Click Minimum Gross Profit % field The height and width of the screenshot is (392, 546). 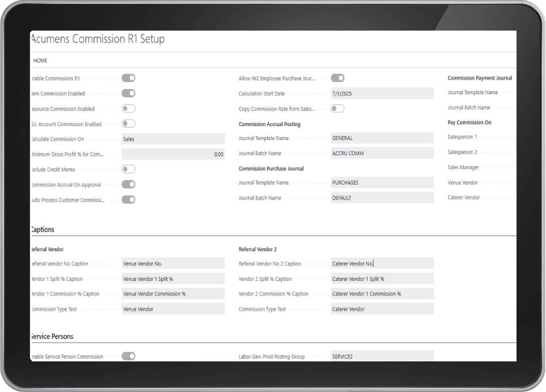pyautogui.click(x=173, y=154)
